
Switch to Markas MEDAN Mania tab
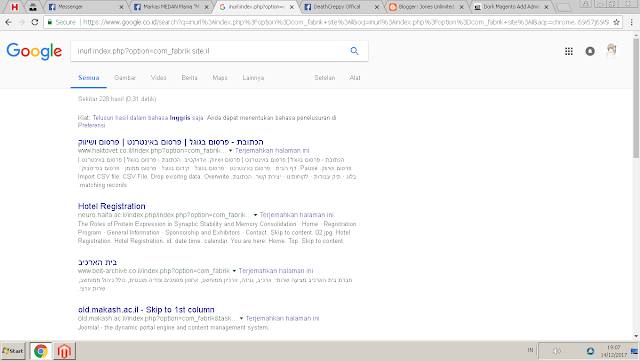pyautogui.click(x=171, y=7)
